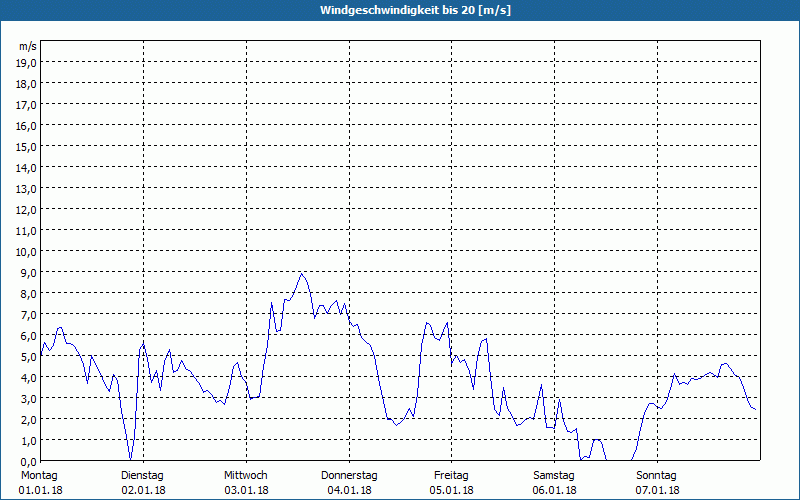This screenshot has height=500, width=800.
Task: Click the 8,0 axis label
Action: pyautogui.click(x=29, y=294)
